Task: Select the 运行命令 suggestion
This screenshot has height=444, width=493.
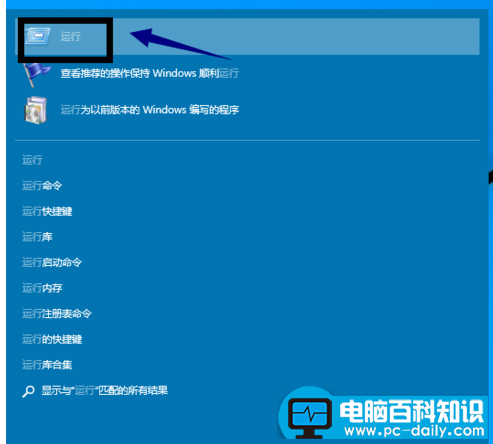Action: [x=42, y=186]
